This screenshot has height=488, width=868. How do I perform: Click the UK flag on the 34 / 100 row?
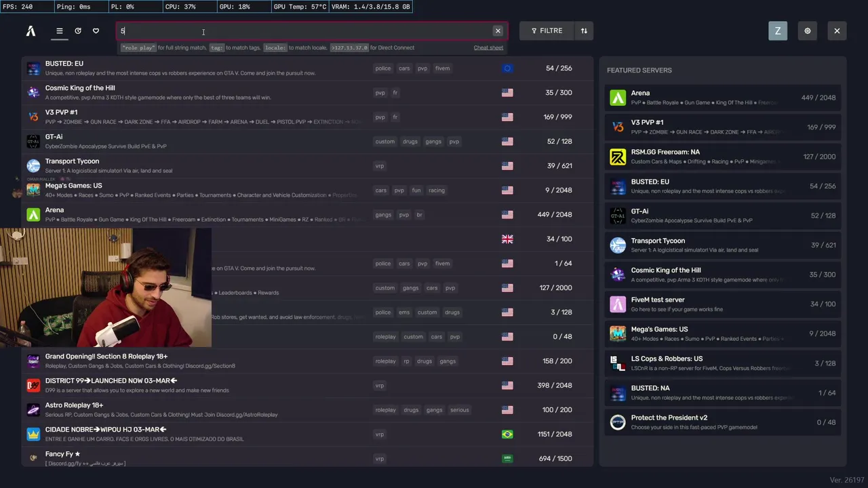pyautogui.click(x=507, y=239)
